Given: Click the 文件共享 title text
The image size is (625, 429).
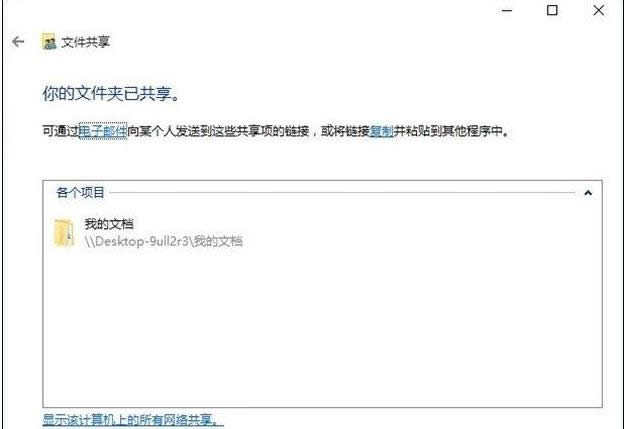Looking at the screenshot, I should [85, 42].
